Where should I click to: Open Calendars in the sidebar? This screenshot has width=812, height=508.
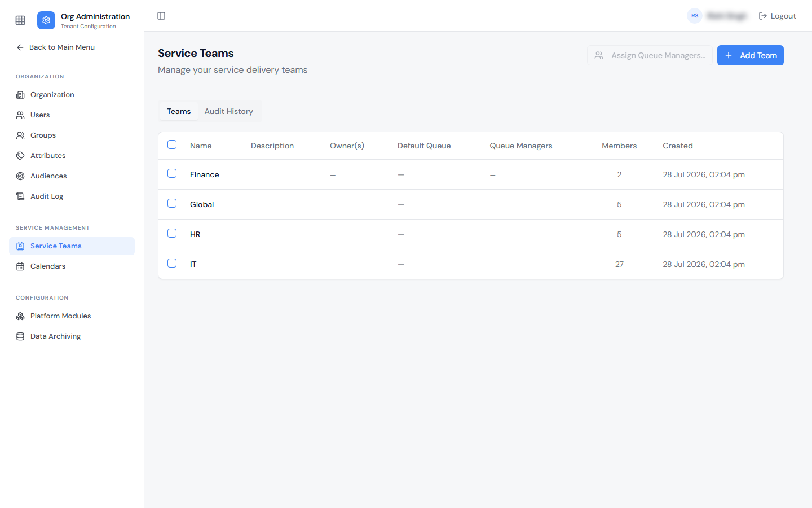coord(72,266)
